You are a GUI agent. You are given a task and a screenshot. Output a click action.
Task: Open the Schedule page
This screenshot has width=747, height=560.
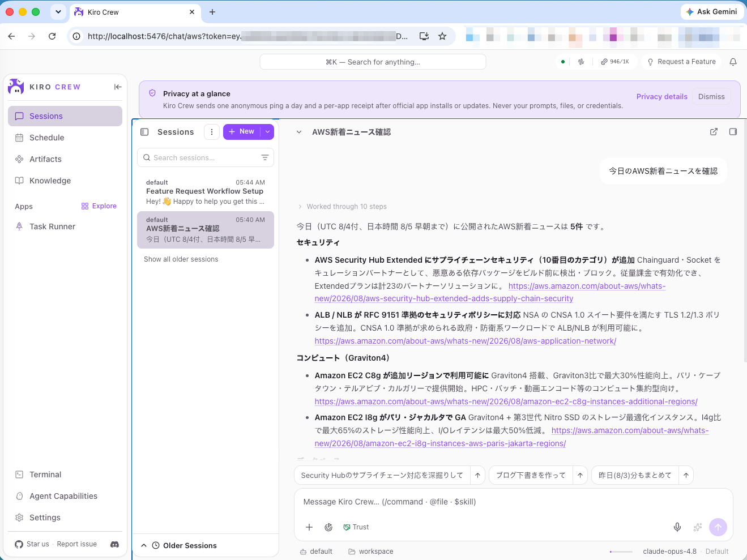pyautogui.click(x=65, y=138)
